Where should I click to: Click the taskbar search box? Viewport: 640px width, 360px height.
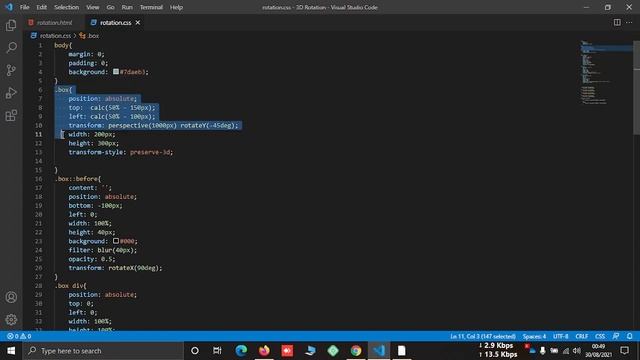click(x=103, y=351)
